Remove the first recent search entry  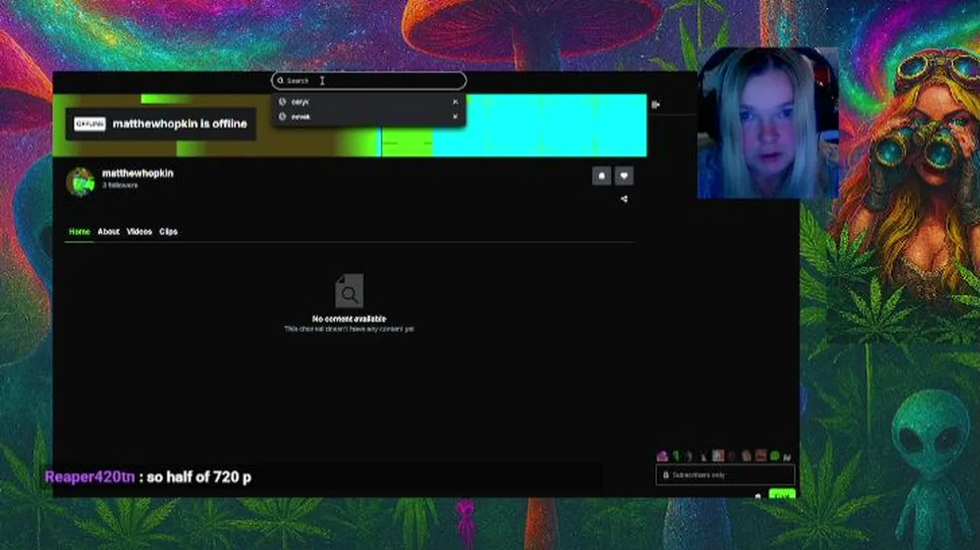(x=456, y=102)
